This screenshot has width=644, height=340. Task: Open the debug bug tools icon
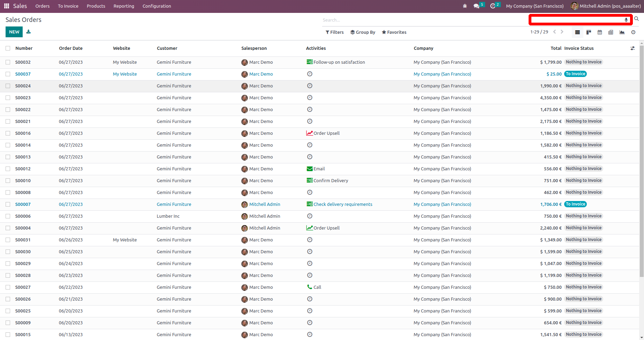pyautogui.click(x=465, y=6)
